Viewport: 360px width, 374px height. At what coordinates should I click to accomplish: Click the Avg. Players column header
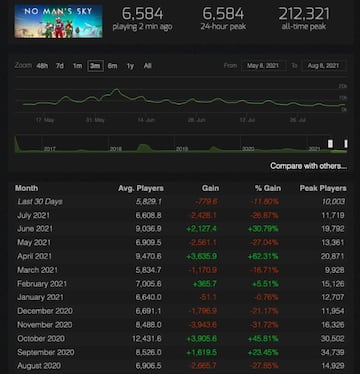coord(141,188)
